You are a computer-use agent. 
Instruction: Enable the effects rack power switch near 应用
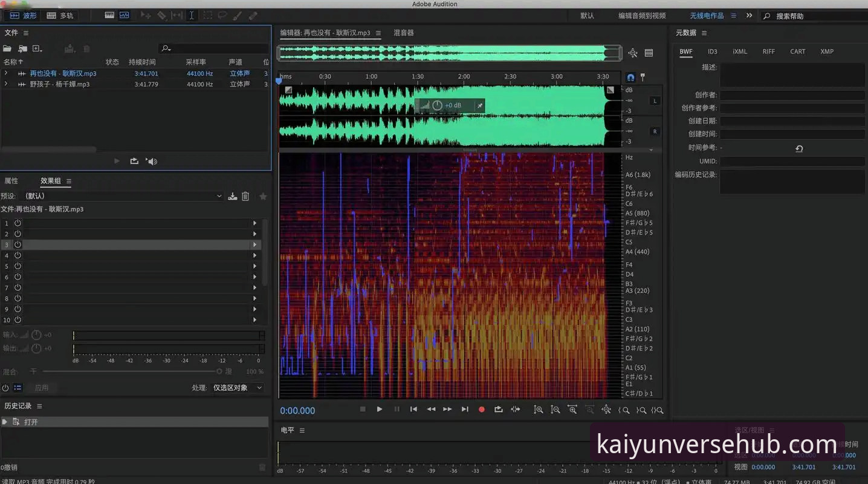coord(6,388)
